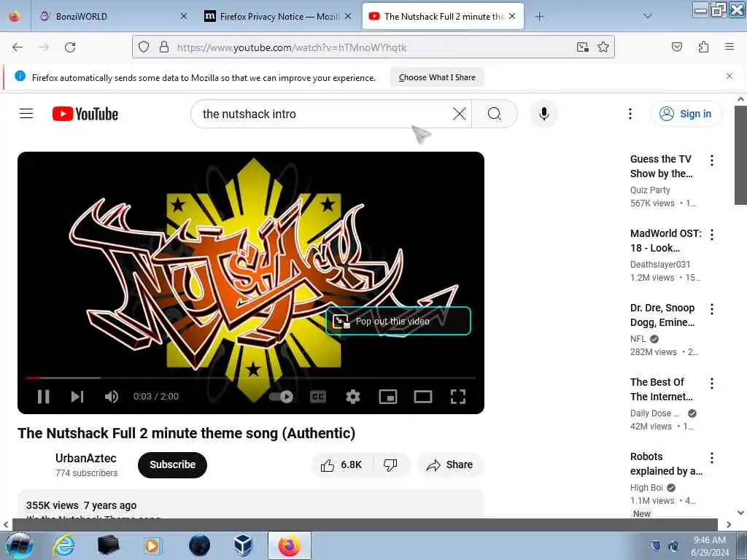Close the BonziWORLD tab

(184, 16)
